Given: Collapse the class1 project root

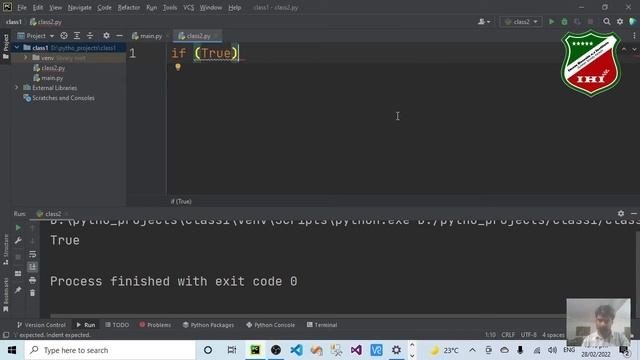Looking at the screenshot, I should point(17,48).
